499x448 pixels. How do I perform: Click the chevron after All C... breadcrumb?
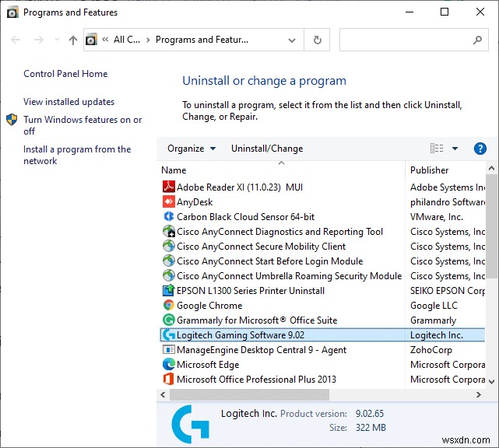[148, 40]
